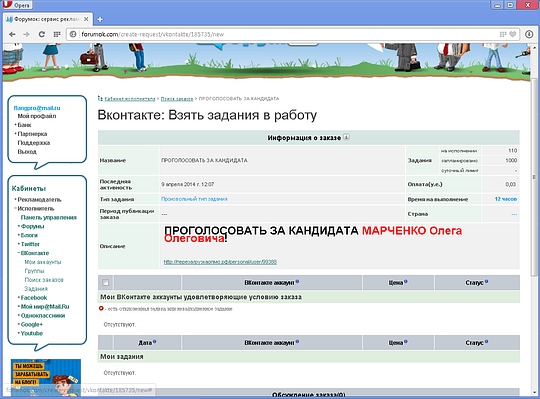Collapse the ВКонтакте section
Image resolution: width=540 pixels, height=399 pixels.
point(35,253)
